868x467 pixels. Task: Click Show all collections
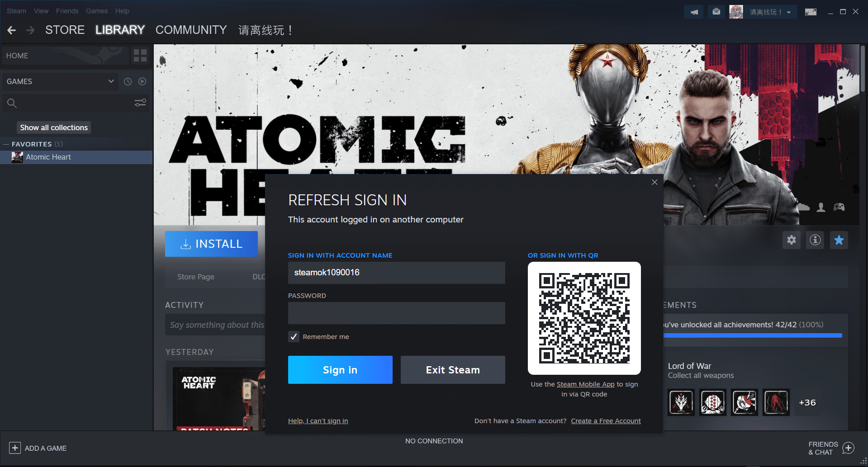pyautogui.click(x=54, y=127)
